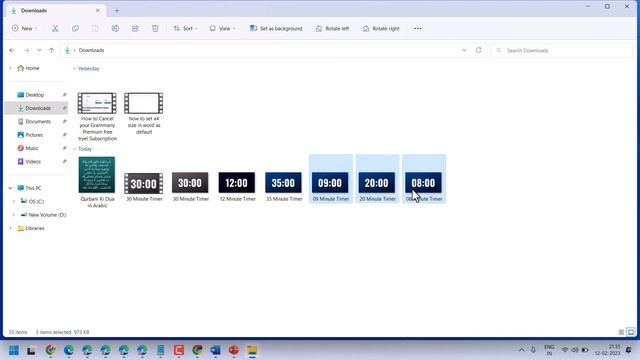Expand the OS (C:) drive chevron
The height and width of the screenshot is (360, 640).
point(14,202)
